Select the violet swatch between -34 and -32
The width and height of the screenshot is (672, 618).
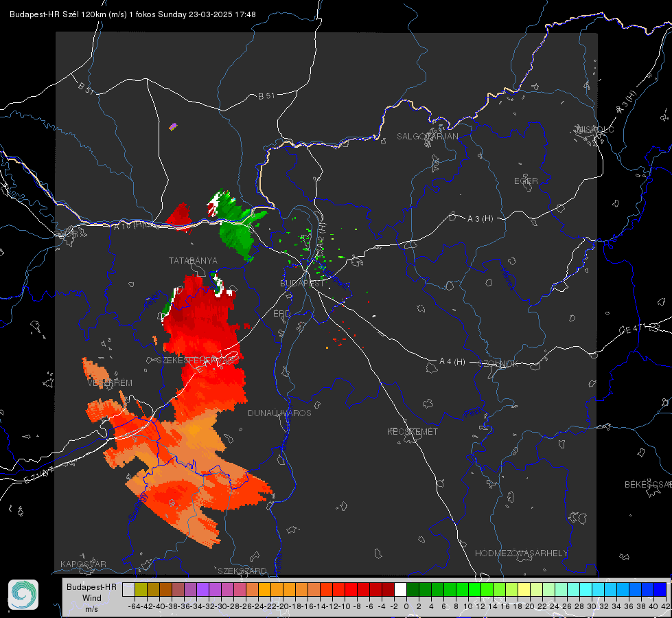coord(202,589)
